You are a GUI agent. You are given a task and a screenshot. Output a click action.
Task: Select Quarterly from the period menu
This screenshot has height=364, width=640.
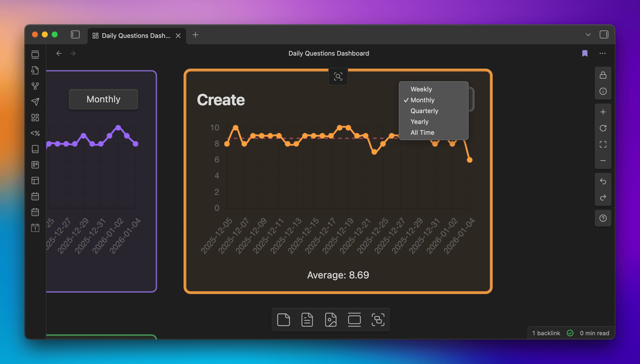[424, 111]
